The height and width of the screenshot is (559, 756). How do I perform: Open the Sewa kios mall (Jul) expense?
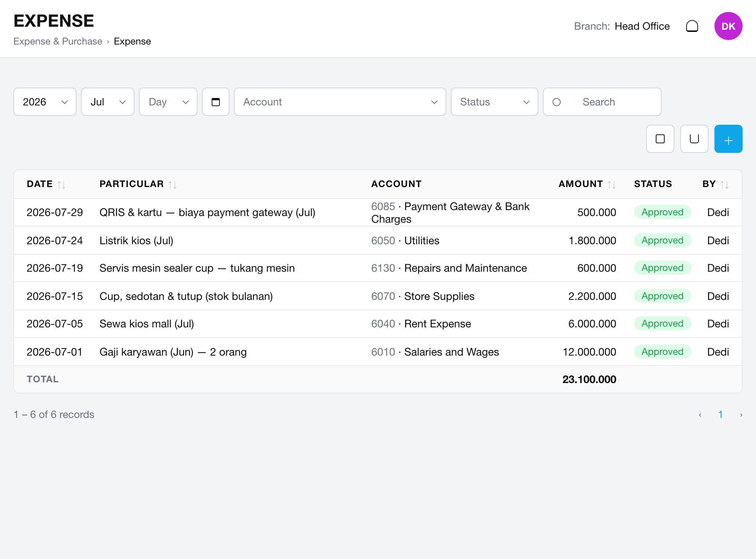[147, 324]
